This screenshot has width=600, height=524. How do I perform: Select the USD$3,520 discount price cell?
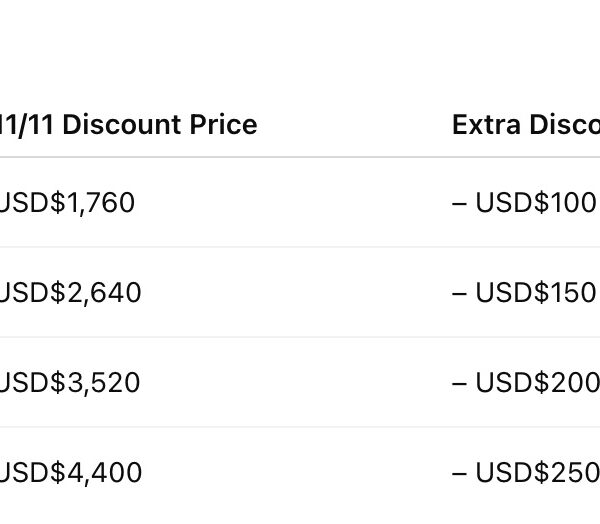pos(70,382)
